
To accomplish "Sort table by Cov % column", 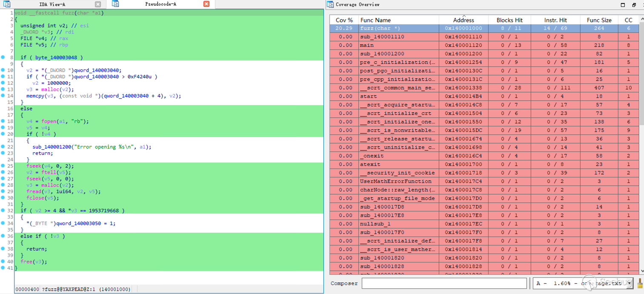I will click(344, 20).
